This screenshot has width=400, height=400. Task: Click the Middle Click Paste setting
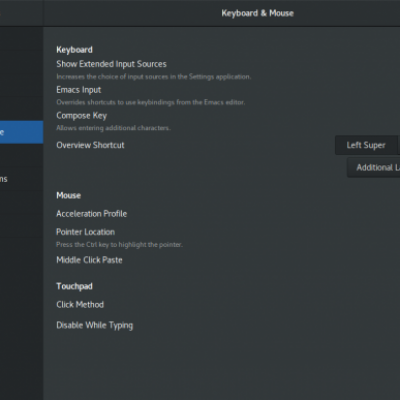click(89, 260)
